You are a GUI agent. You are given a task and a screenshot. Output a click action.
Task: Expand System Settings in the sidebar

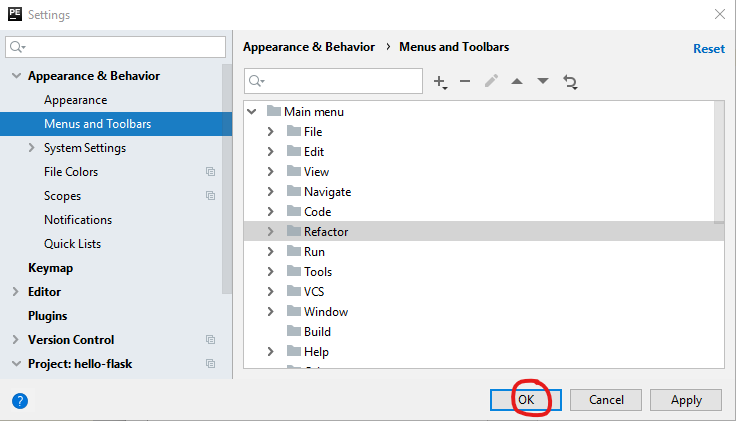31,147
